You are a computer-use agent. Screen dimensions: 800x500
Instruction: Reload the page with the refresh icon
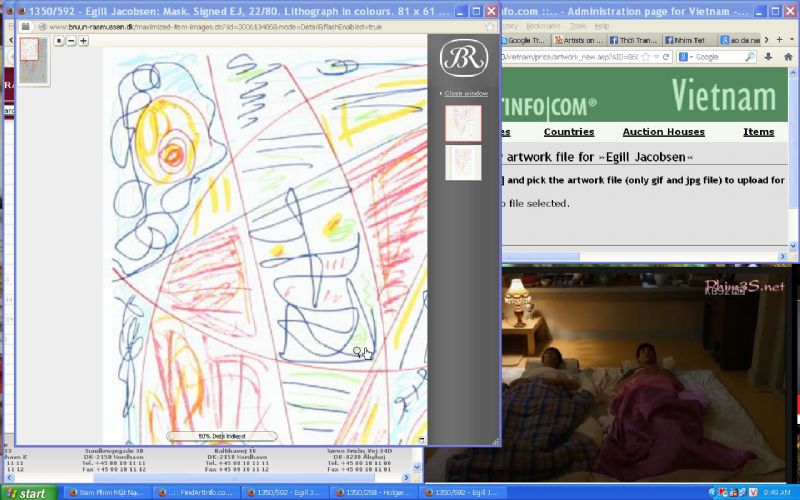665,57
